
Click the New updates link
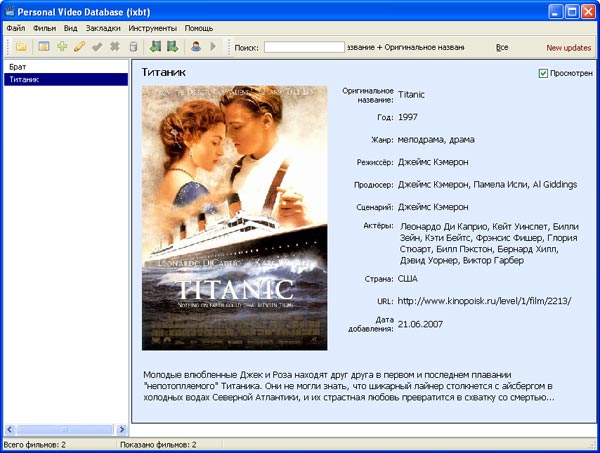568,48
